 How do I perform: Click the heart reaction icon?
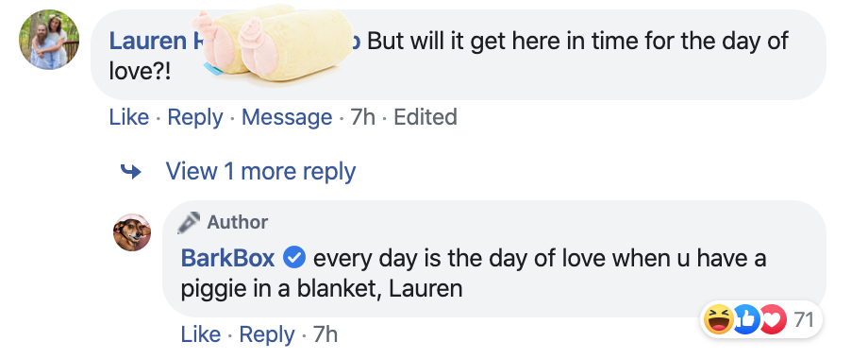(774, 320)
